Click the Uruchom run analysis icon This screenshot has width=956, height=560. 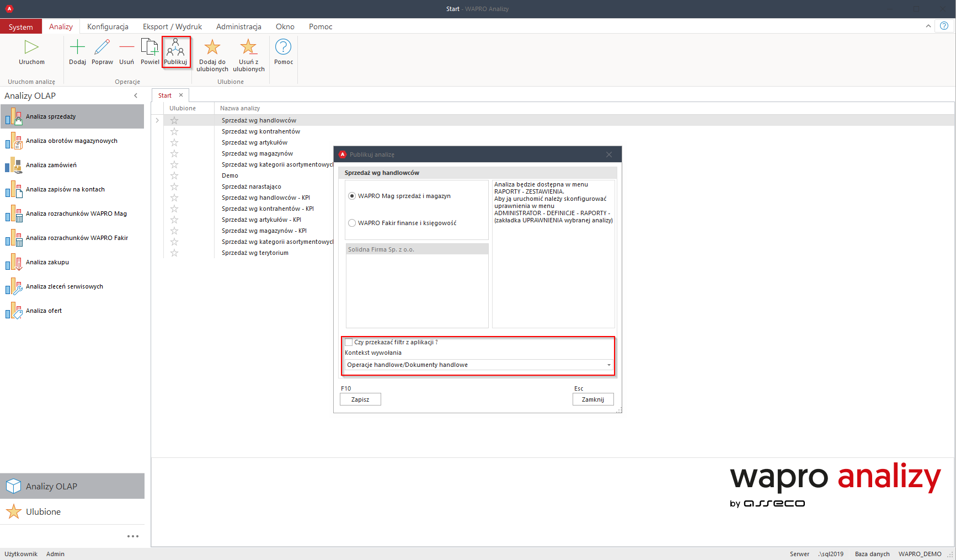31,47
